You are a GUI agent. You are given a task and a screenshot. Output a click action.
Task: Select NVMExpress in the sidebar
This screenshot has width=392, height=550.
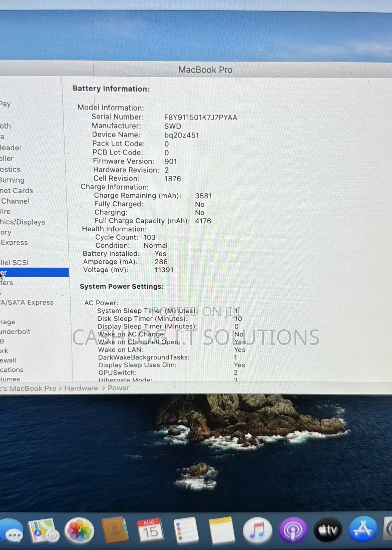[14, 243]
